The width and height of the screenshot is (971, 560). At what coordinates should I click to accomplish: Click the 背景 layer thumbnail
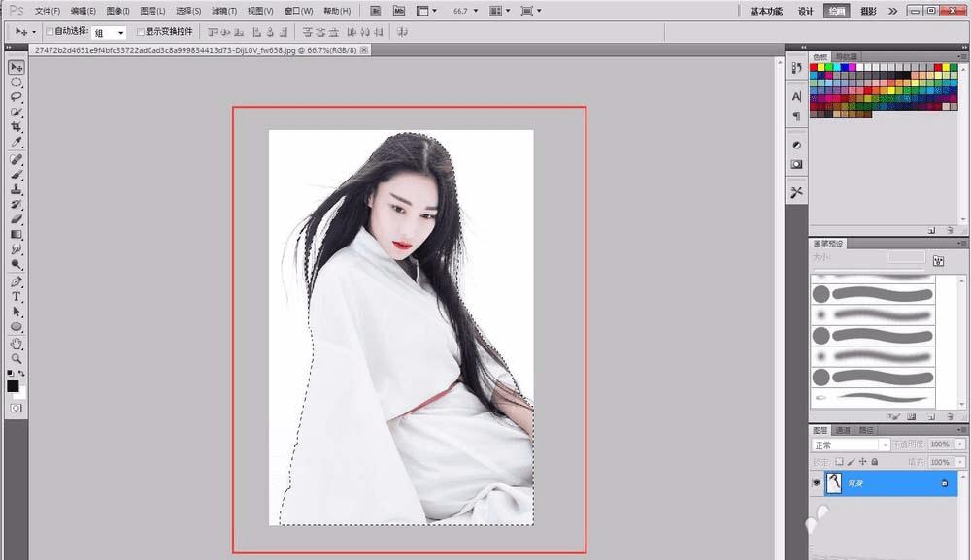click(834, 482)
